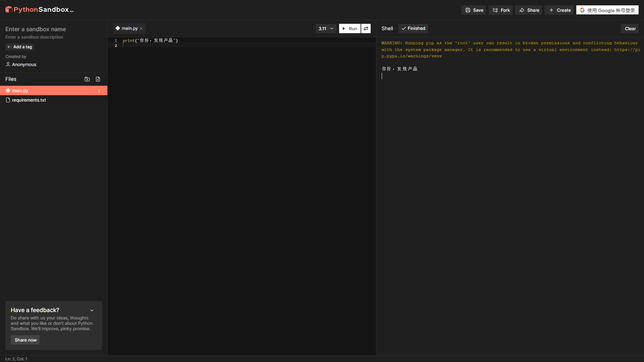Open requirements.txt in file list

pos(29,100)
